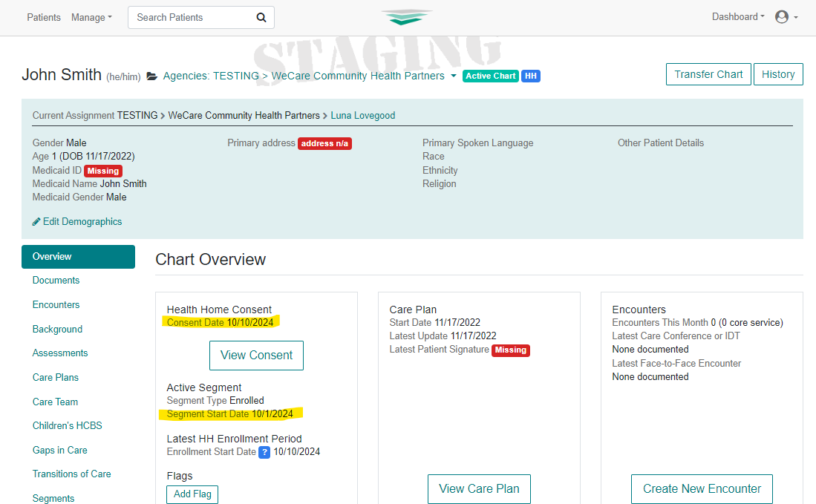The width and height of the screenshot is (816, 504).
Task: Click the Transfer Chart button
Action: point(708,74)
